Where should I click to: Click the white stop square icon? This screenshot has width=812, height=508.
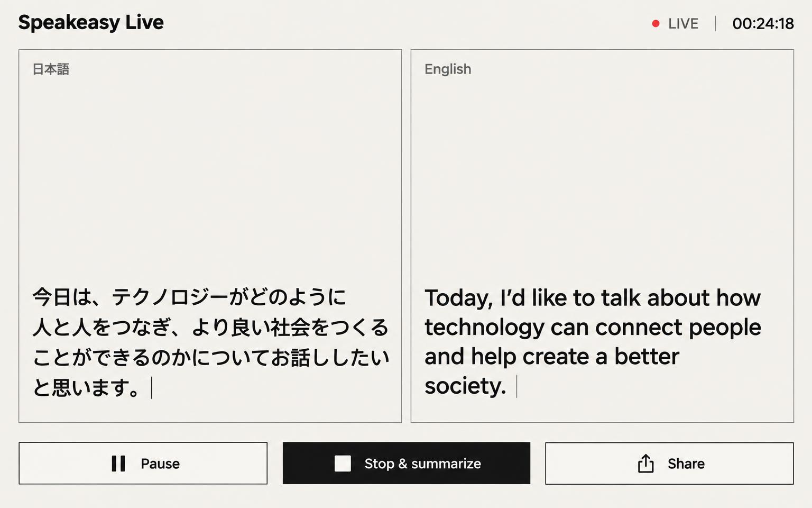343,464
